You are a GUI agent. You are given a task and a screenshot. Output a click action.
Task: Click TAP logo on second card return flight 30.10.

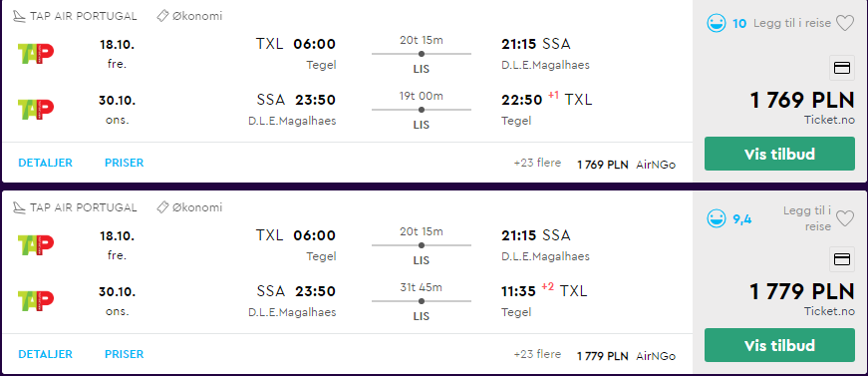(x=36, y=300)
